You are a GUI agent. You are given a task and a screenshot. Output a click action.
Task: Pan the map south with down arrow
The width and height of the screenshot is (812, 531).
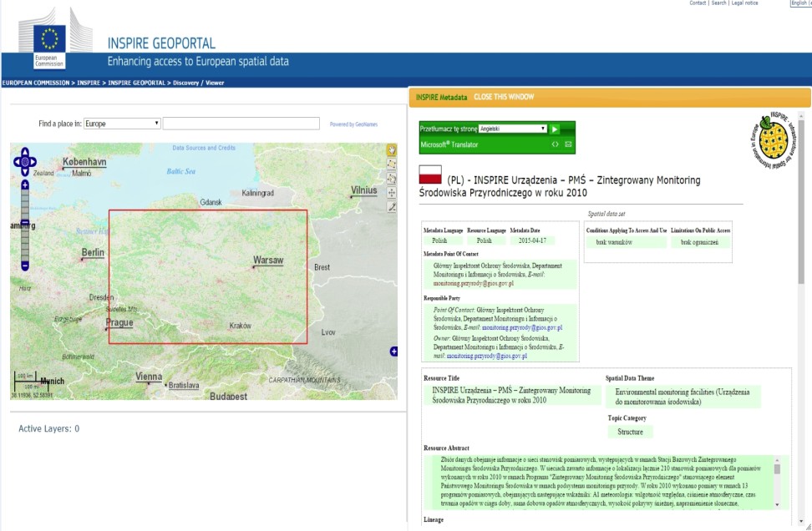coord(25,172)
